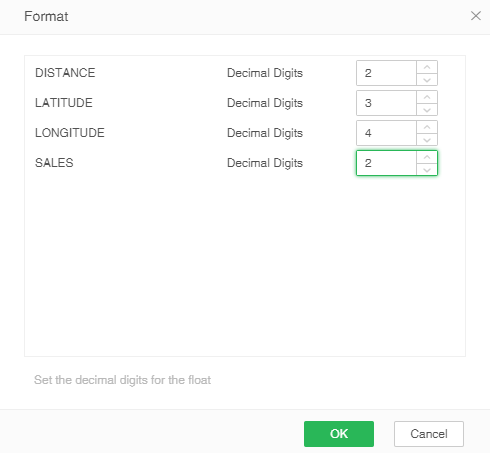
Task: Focus the SALES decimal digits input field
Action: 386,163
